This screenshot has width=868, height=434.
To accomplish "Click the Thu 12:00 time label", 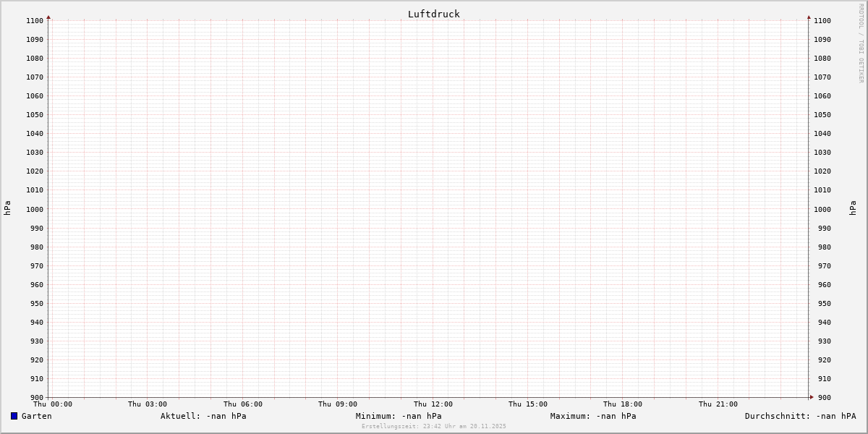I will 433,404.
